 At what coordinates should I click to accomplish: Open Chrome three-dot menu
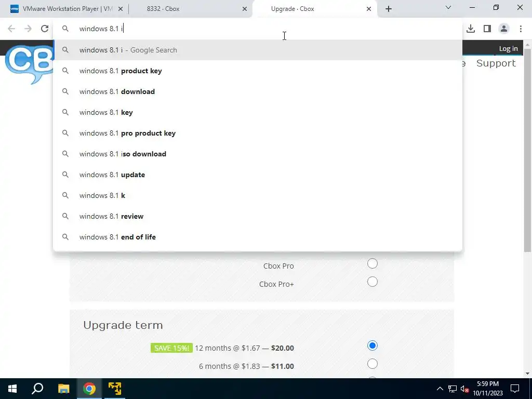521,29
